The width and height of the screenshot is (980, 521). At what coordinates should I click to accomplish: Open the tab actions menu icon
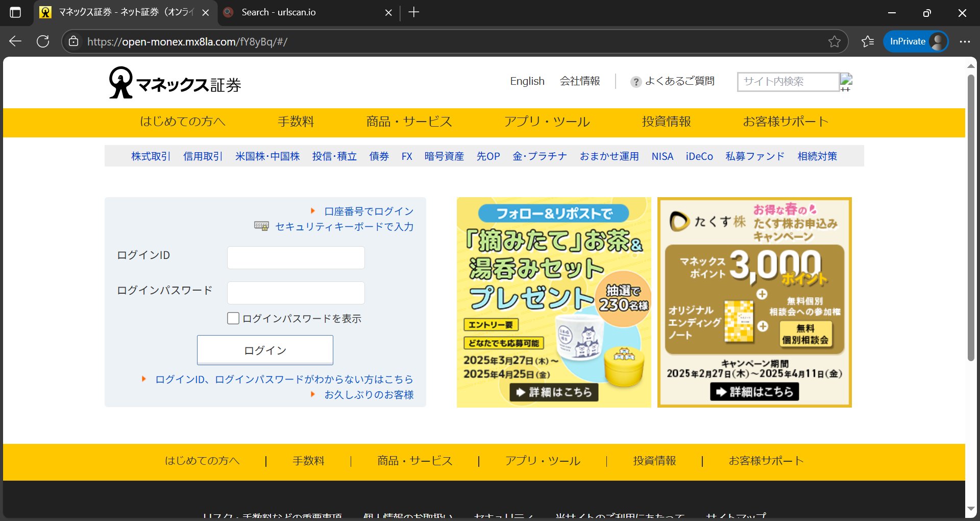click(15, 12)
